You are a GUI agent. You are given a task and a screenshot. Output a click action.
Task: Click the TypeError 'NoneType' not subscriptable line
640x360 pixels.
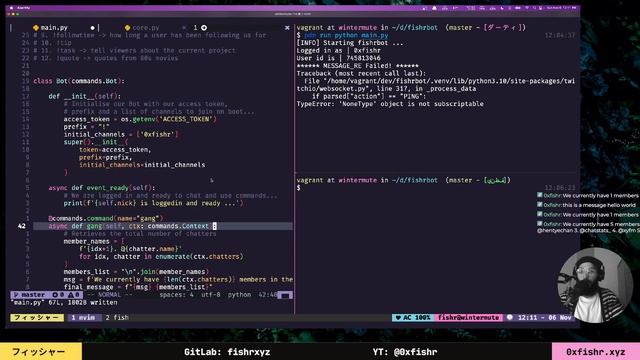coord(390,104)
